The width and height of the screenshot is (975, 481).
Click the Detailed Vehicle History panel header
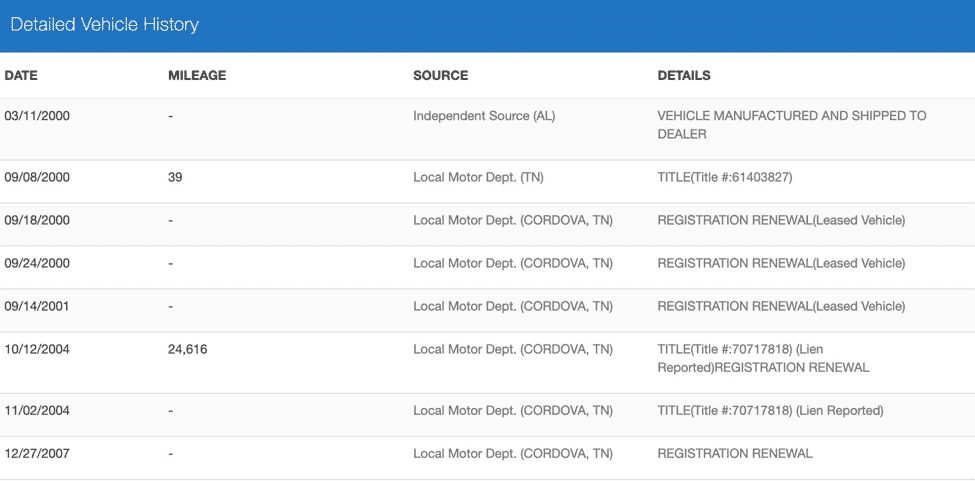click(105, 25)
